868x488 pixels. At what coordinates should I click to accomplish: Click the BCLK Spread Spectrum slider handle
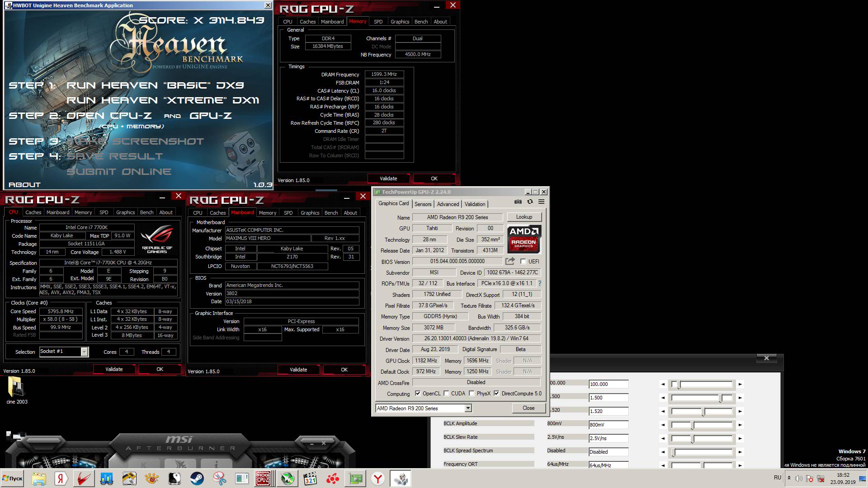(673, 452)
